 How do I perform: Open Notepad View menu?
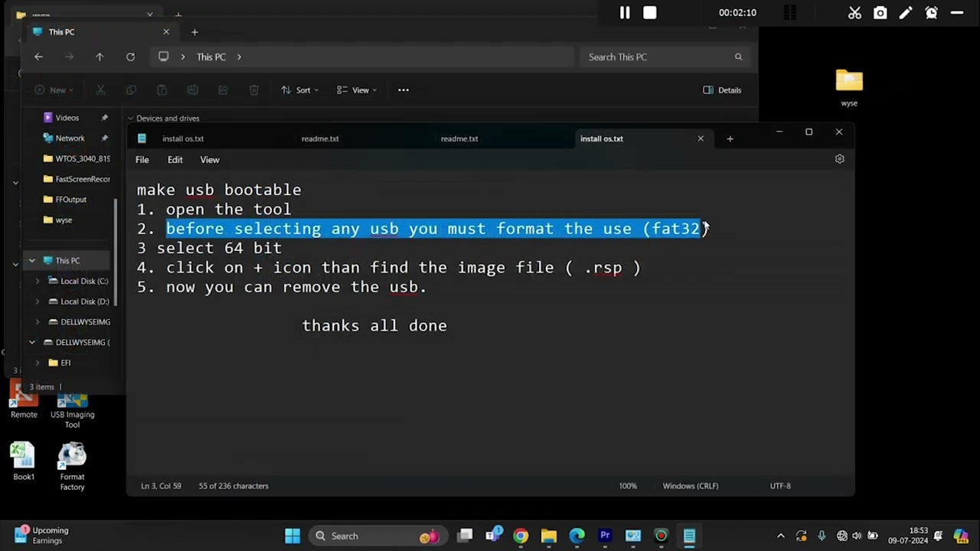point(210,160)
